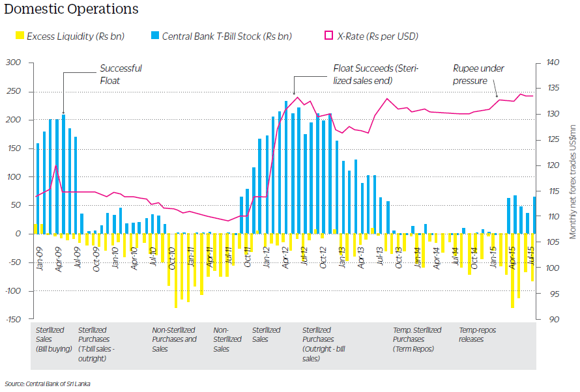Click the Jul-14 x-axis label

tap(456, 256)
